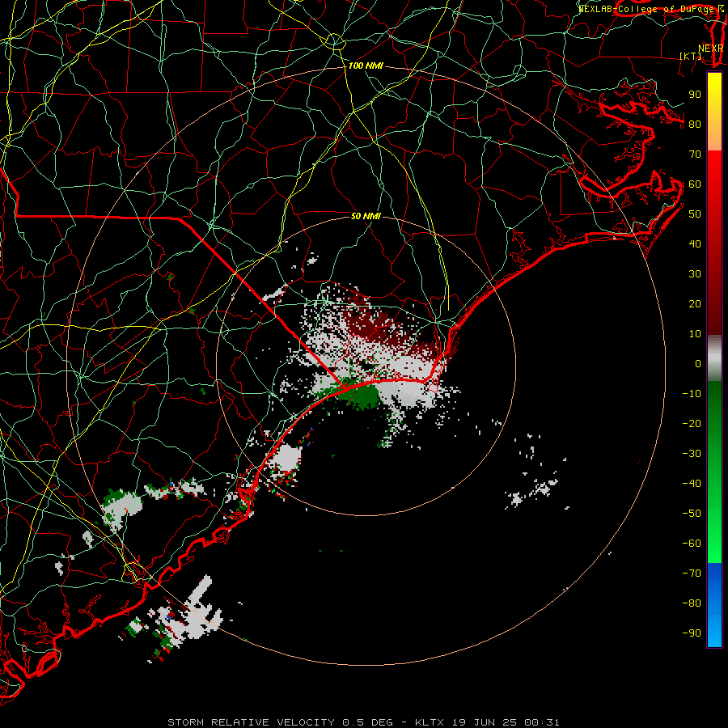
Task: Click the "-40" scale value
Action: (692, 484)
